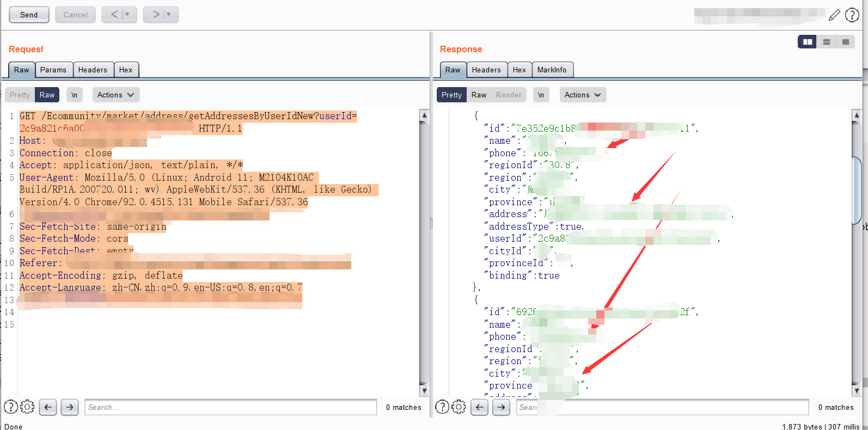The height and width of the screenshot is (430, 868).
Task: Click Response scrollbar up arrow
Action: click(x=857, y=115)
